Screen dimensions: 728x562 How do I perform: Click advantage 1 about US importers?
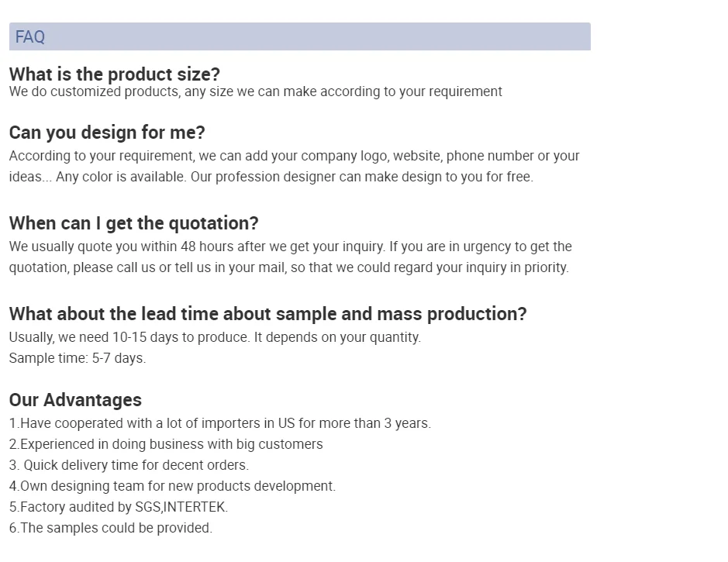220,423
